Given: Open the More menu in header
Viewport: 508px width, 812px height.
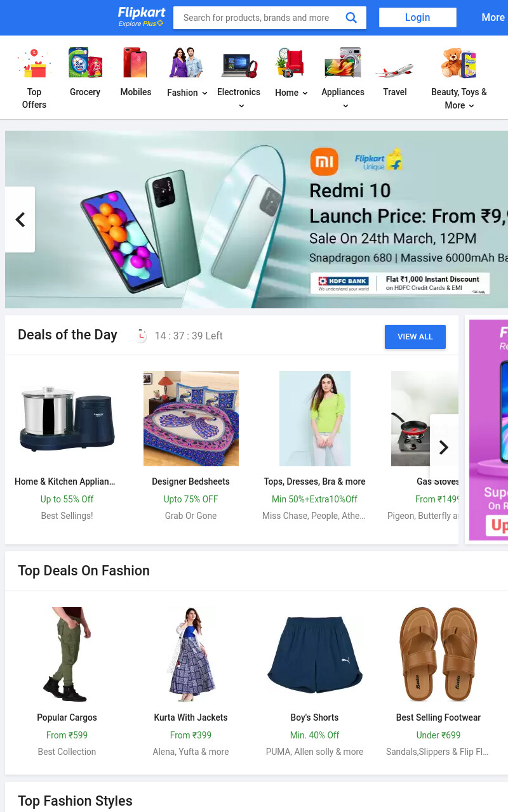Looking at the screenshot, I should [493, 18].
